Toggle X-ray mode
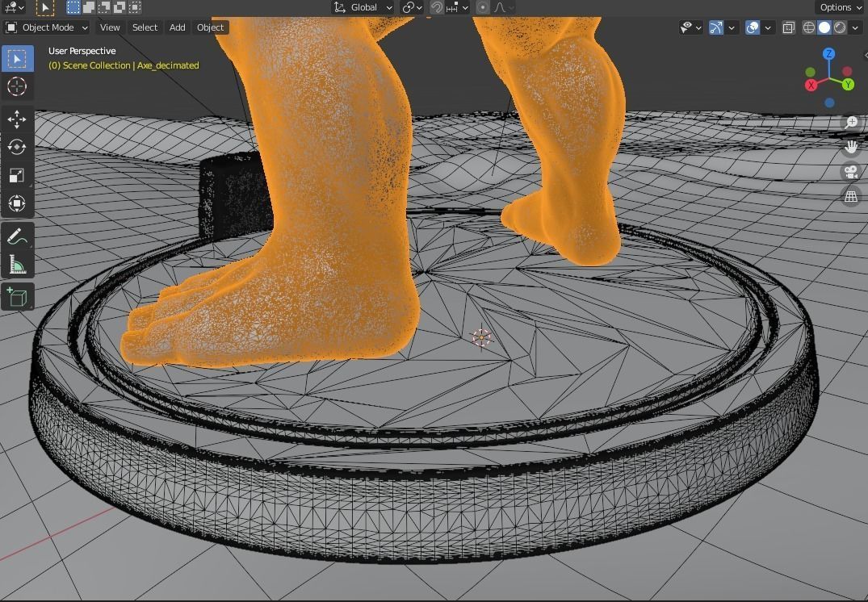The width and height of the screenshot is (868, 602). pos(789,27)
